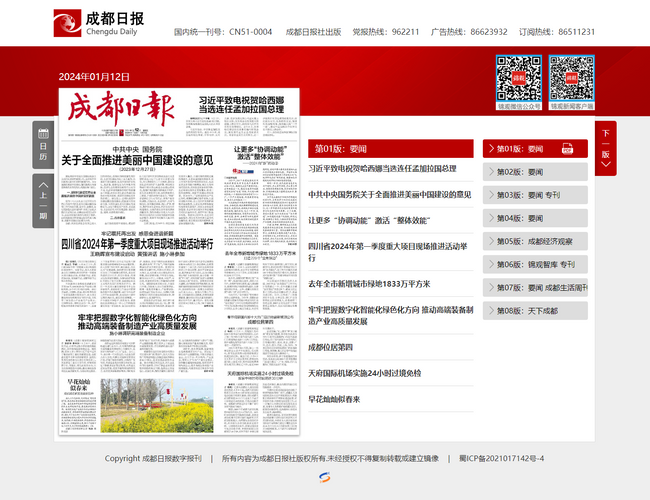Go to previous issue (上一期)
Screen dimensions: 650x500
(43, 202)
